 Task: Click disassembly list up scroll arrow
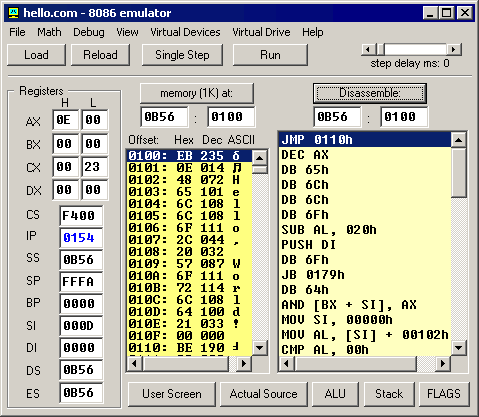[x=458, y=140]
